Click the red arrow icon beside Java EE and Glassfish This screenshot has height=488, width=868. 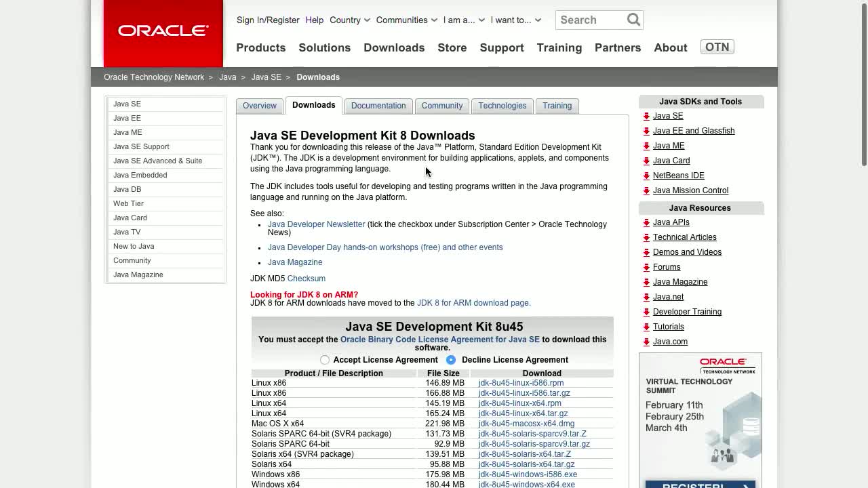tap(646, 131)
